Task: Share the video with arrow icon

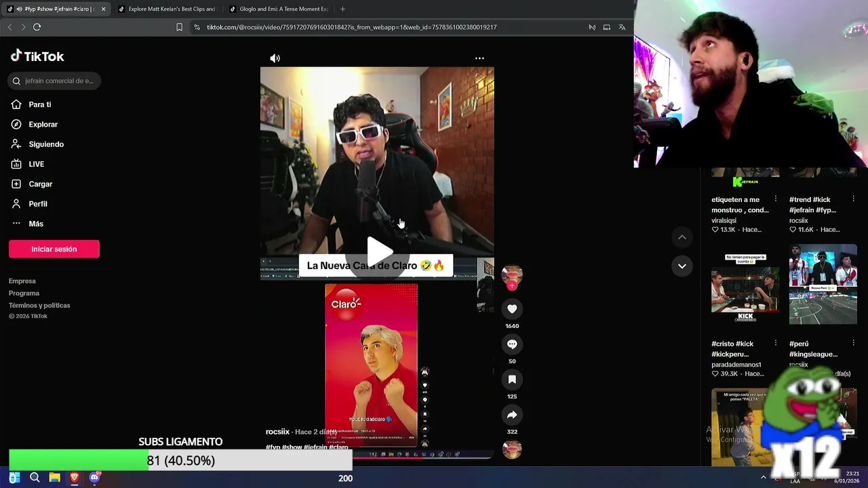Action: pyautogui.click(x=512, y=415)
